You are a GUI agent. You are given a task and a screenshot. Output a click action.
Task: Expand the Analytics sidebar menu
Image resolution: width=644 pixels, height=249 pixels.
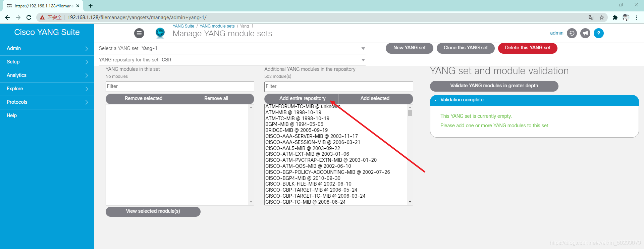(47, 75)
